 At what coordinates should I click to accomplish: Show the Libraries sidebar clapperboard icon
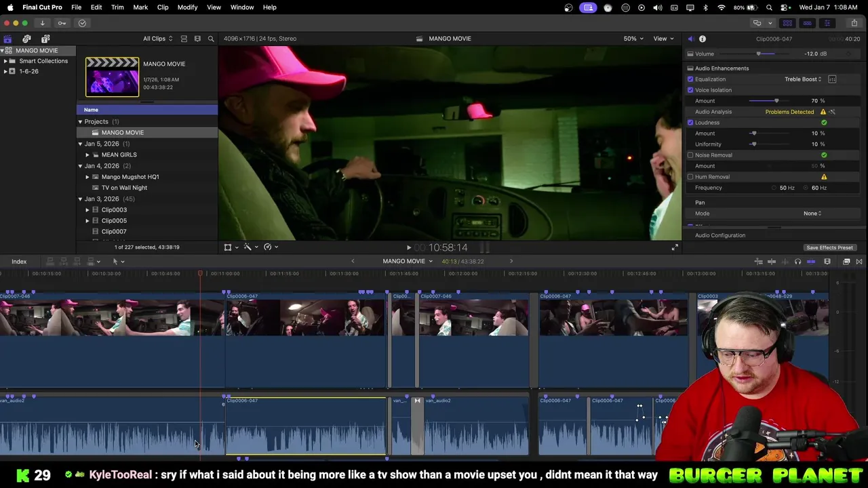point(7,39)
